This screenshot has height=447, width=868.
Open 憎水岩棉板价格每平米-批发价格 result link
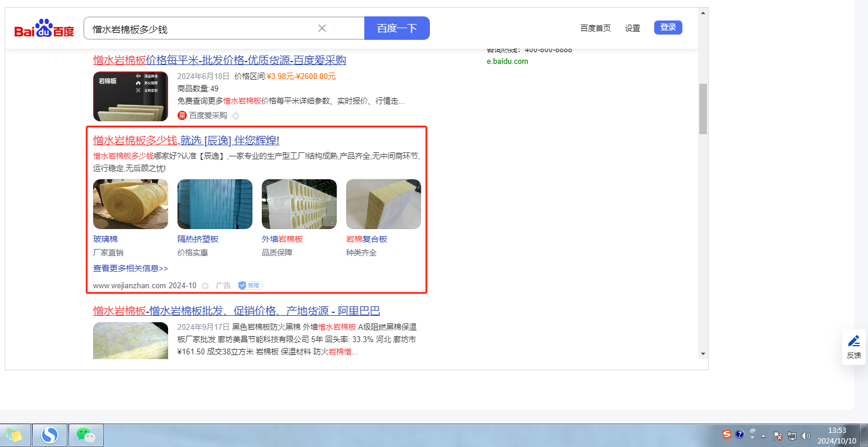point(220,60)
